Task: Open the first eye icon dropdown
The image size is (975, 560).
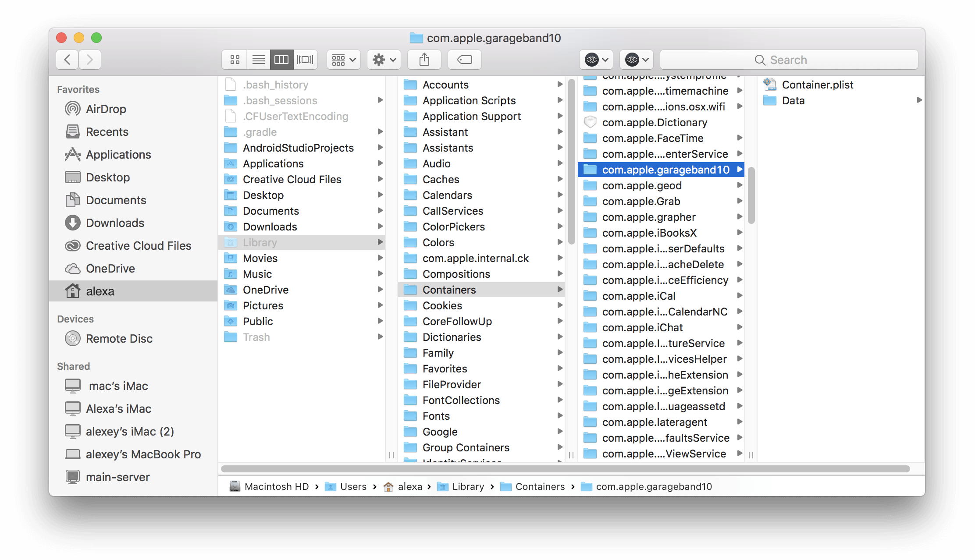Action: pos(596,60)
